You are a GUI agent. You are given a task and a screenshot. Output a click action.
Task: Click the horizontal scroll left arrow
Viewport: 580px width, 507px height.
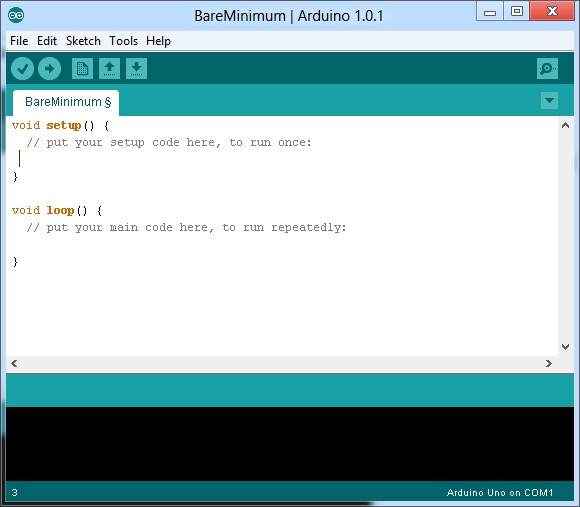(14, 364)
